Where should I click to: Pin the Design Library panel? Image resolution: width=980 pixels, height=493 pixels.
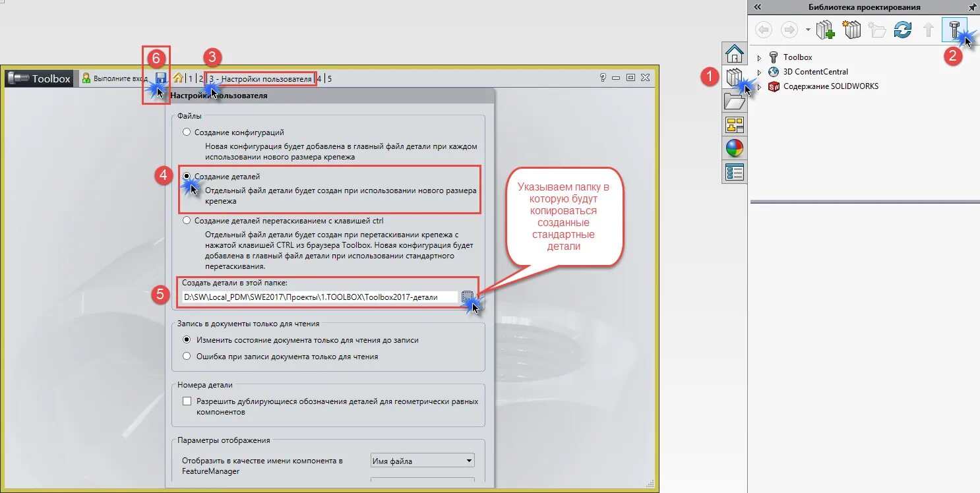972,7
